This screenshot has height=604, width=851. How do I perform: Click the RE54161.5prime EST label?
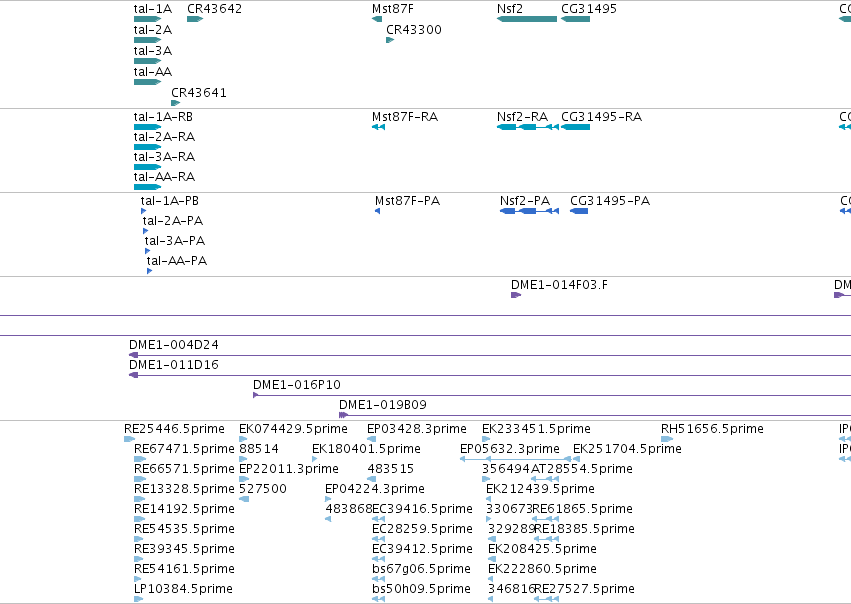point(184,570)
